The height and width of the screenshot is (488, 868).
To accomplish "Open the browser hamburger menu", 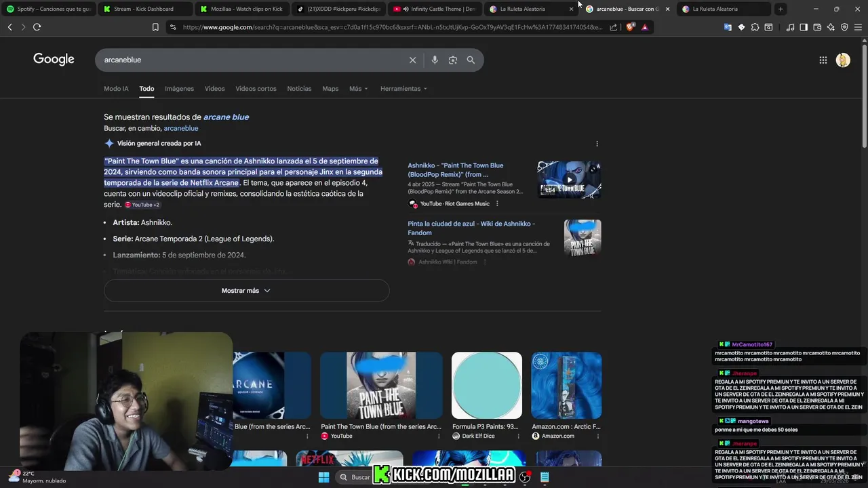I will [x=858, y=27].
